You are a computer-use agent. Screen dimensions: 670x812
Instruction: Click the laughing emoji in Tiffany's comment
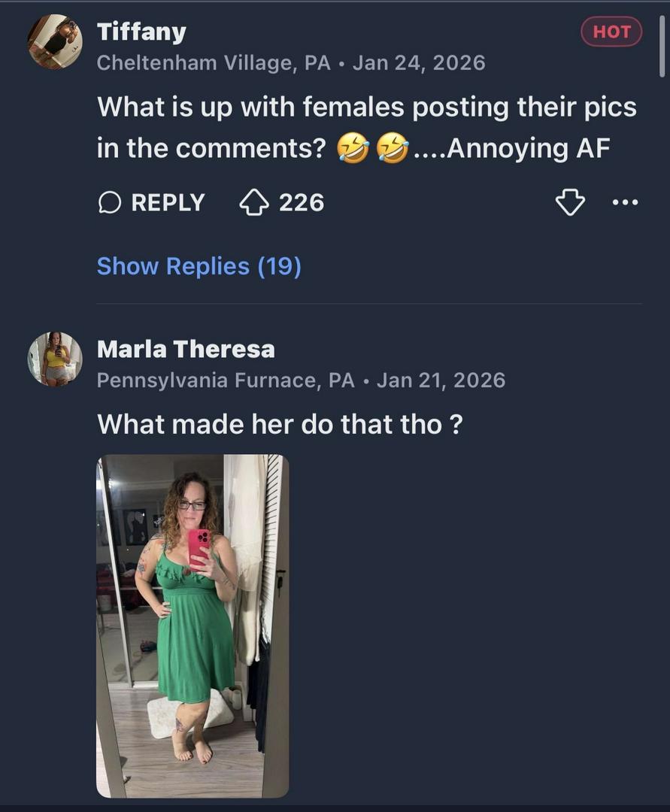pyautogui.click(x=353, y=150)
